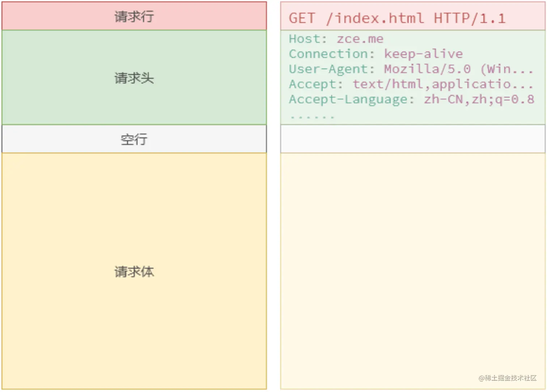Image resolution: width=547 pixels, height=392 pixels.
Task: Select the /index.html request path
Action: point(375,18)
